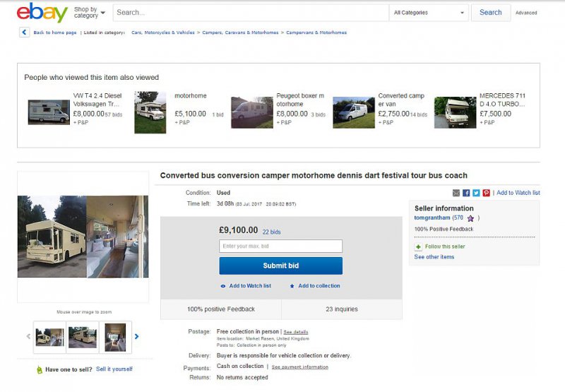The height and width of the screenshot is (392, 565).
Task: Open the Shop by category dropdown
Action: point(90,13)
